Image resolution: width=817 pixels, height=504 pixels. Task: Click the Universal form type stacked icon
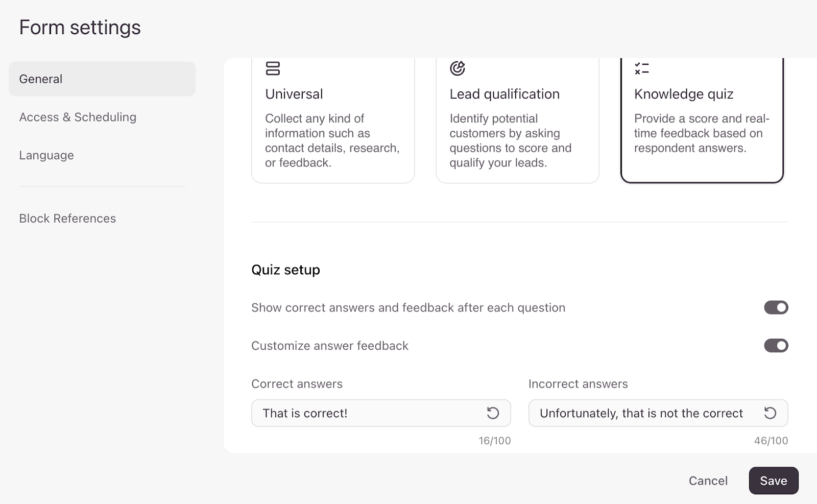click(x=273, y=68)
